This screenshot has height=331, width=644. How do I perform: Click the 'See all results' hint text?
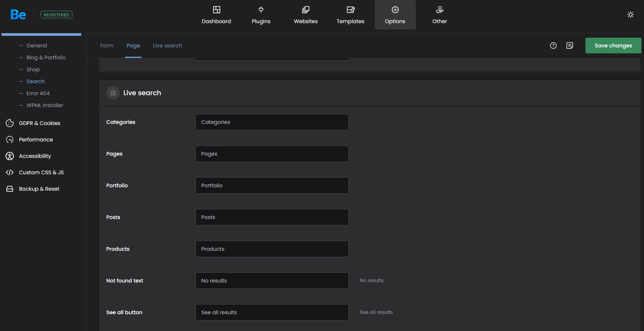(x=376, y=312)
